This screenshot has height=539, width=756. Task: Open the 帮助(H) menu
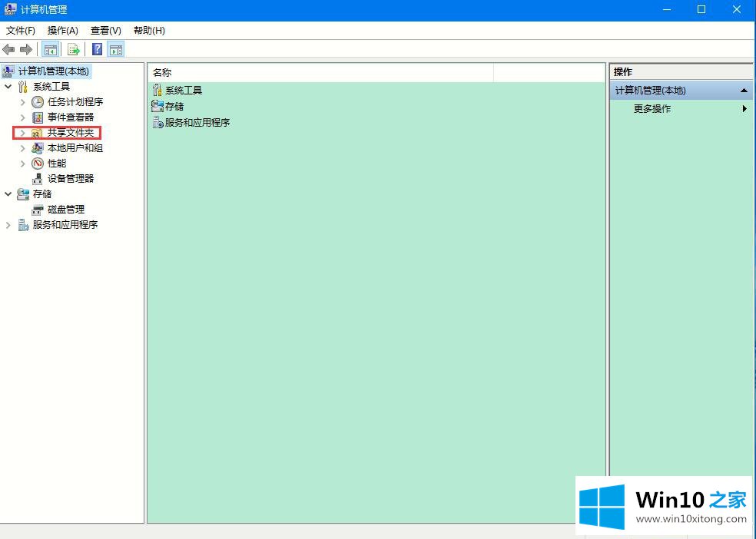(x=149, y=31)
